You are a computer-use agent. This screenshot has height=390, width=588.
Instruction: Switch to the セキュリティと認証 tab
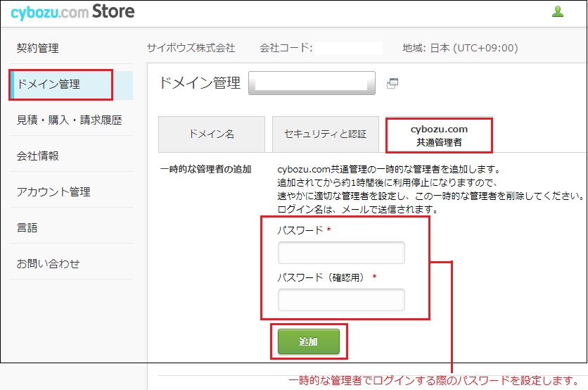click(x=325, y=134)
